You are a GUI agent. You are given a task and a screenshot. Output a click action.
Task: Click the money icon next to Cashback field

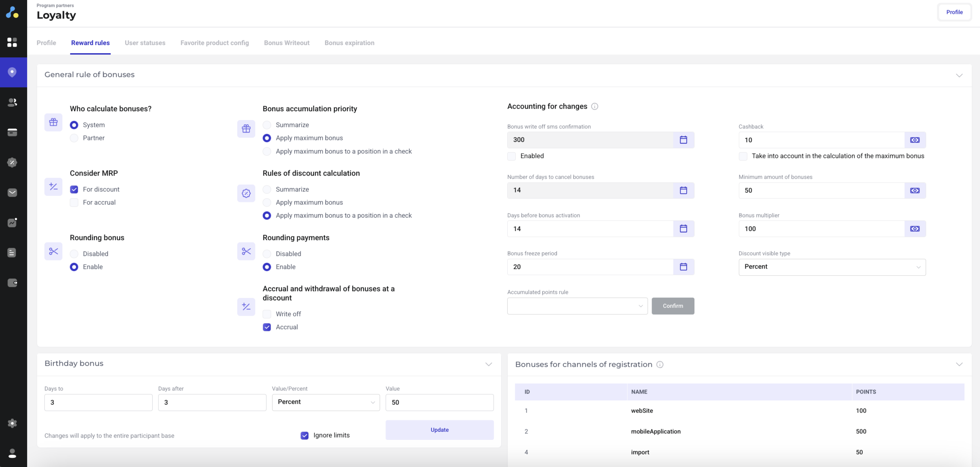[x=915, y=140]
